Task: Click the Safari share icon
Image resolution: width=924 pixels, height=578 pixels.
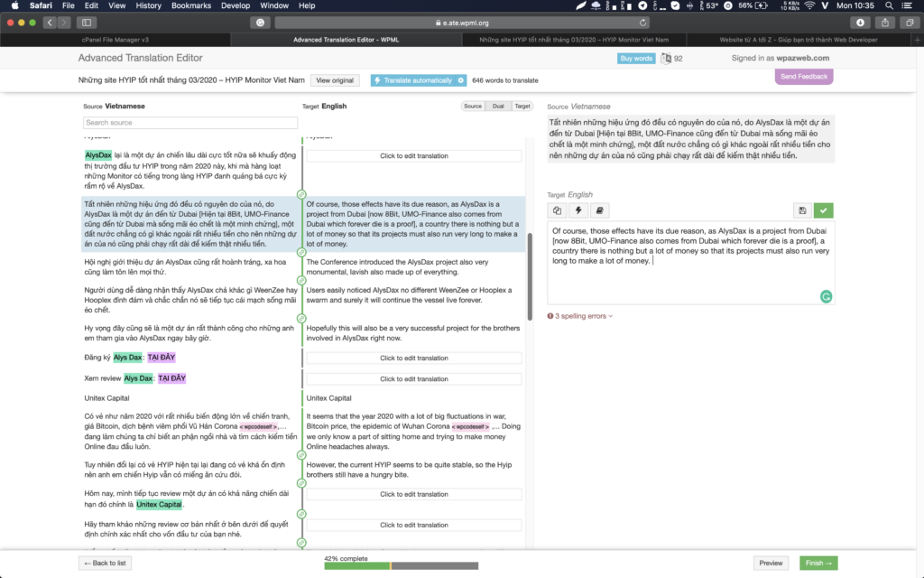Action: (885, 23)
